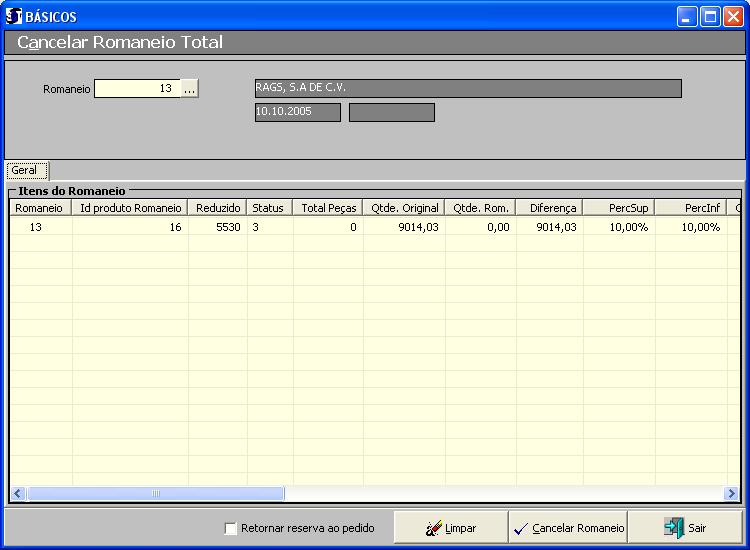This screenshot has height=550, width=750.
Task: Click the Total Peças column header
Action: click(x=328, y=208)
